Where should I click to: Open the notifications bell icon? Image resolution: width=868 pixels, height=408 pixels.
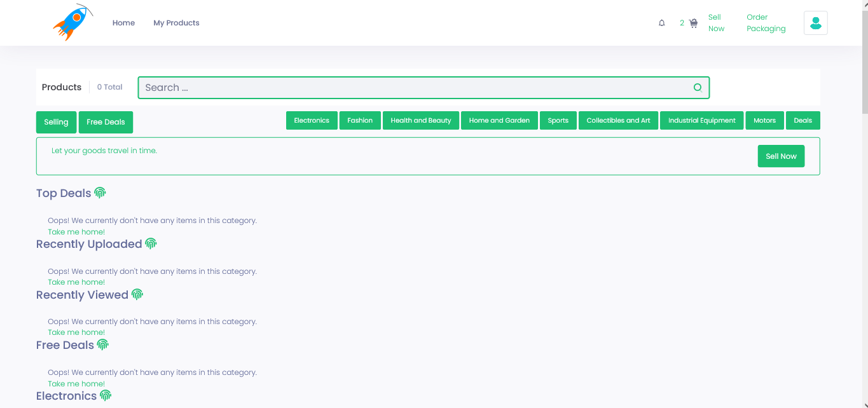[x=661, y=23]
